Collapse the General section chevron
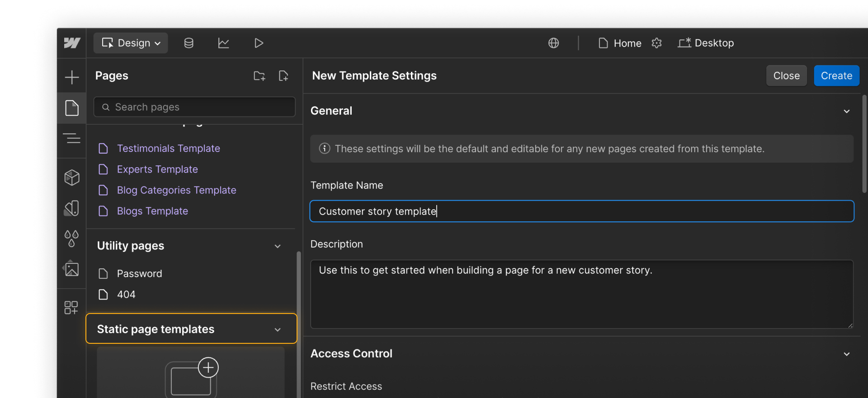Image resolution: width=868 pixels, height=398 pixels. point(847,111)
